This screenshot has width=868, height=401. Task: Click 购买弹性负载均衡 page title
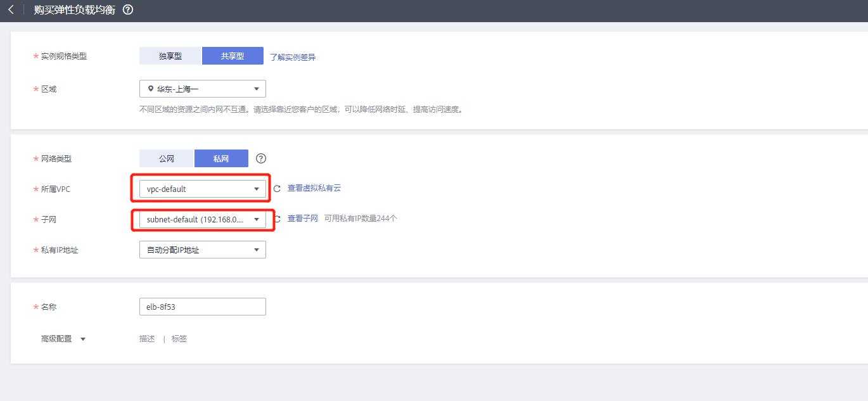coord(75,10)
